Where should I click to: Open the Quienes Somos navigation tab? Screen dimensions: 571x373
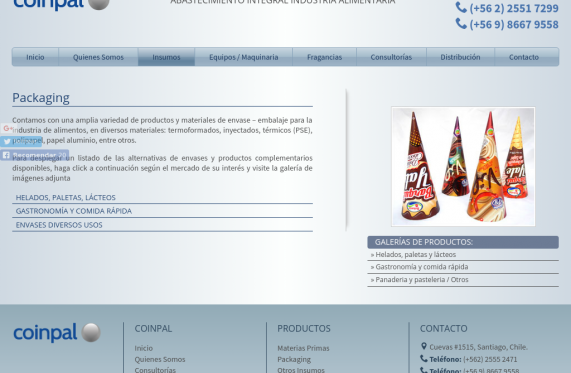click(x=98, y=57)
